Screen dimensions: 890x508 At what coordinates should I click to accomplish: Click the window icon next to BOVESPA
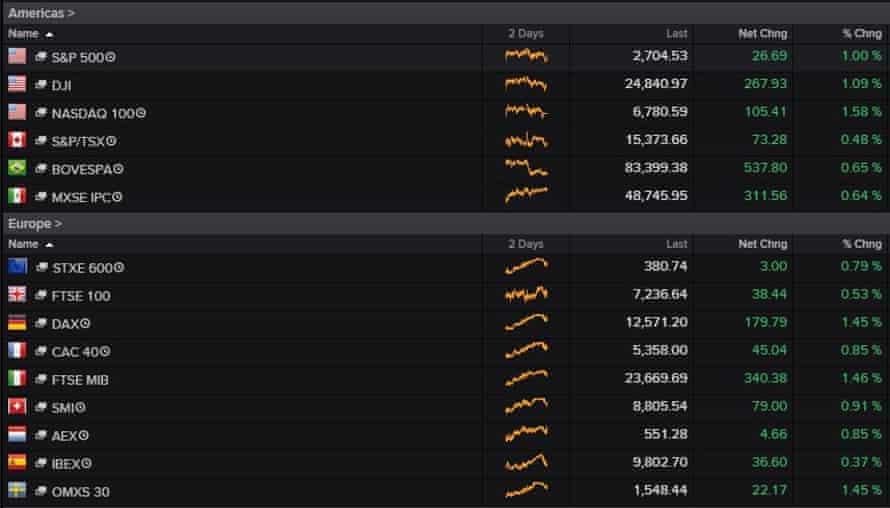click(40, 169)
